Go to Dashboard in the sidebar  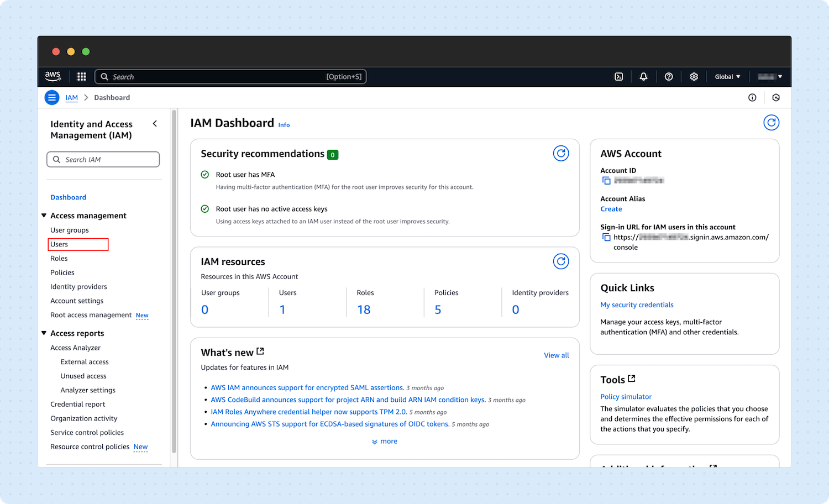coord(69,197)
